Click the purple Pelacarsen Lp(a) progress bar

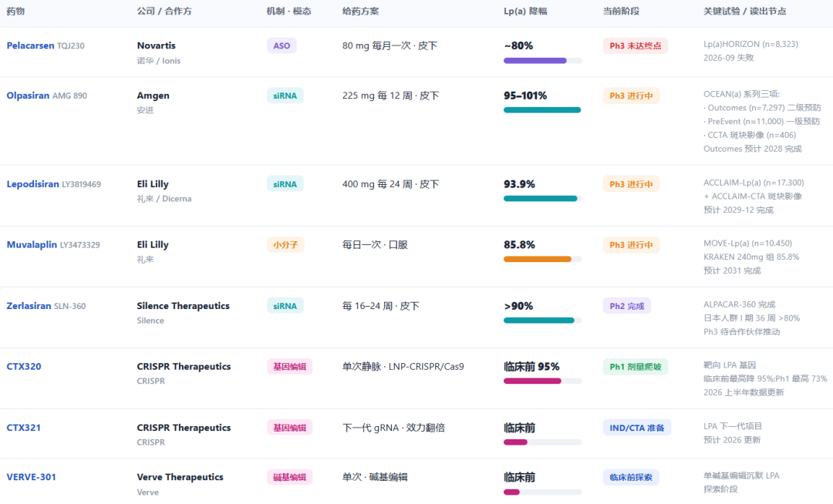coord(542,60)
